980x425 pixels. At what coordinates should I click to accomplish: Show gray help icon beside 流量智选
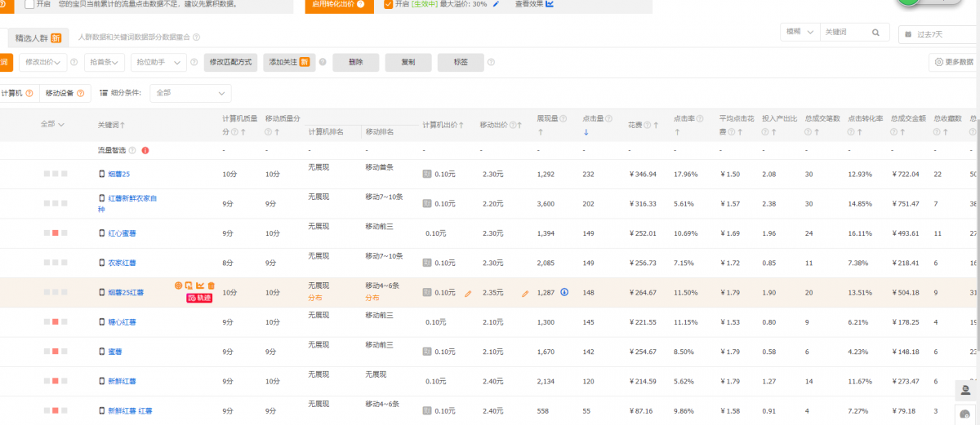pos(133,150)
